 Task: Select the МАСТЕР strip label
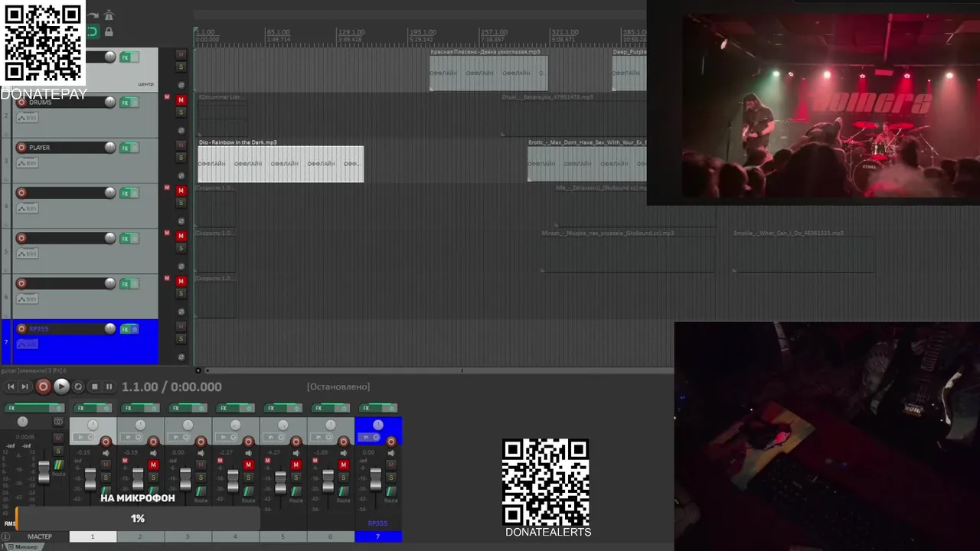point(40,536)
